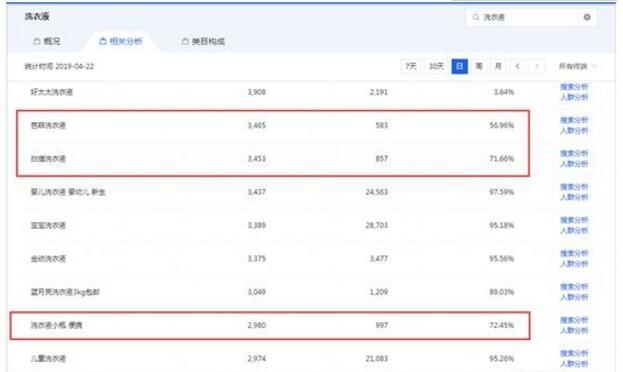The image size is (623, 372).
Task: Open 人群分析 for the 3,453 row
Action: pyautogui.click(x=574, y=164)
